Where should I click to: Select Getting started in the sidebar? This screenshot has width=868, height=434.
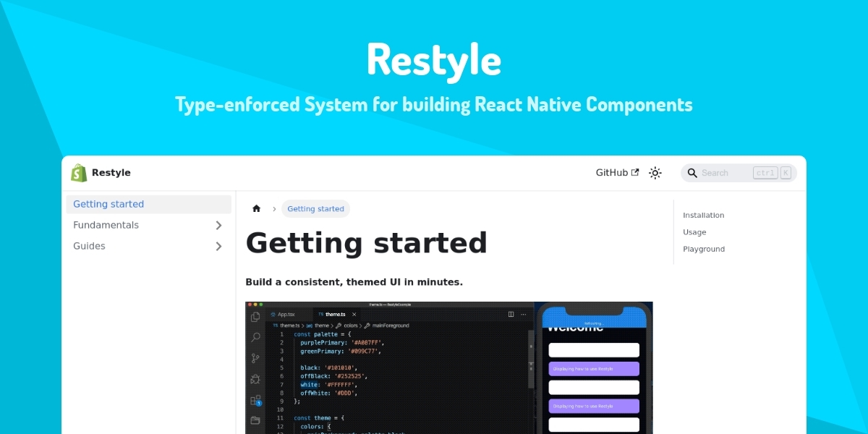coord(148,204)
